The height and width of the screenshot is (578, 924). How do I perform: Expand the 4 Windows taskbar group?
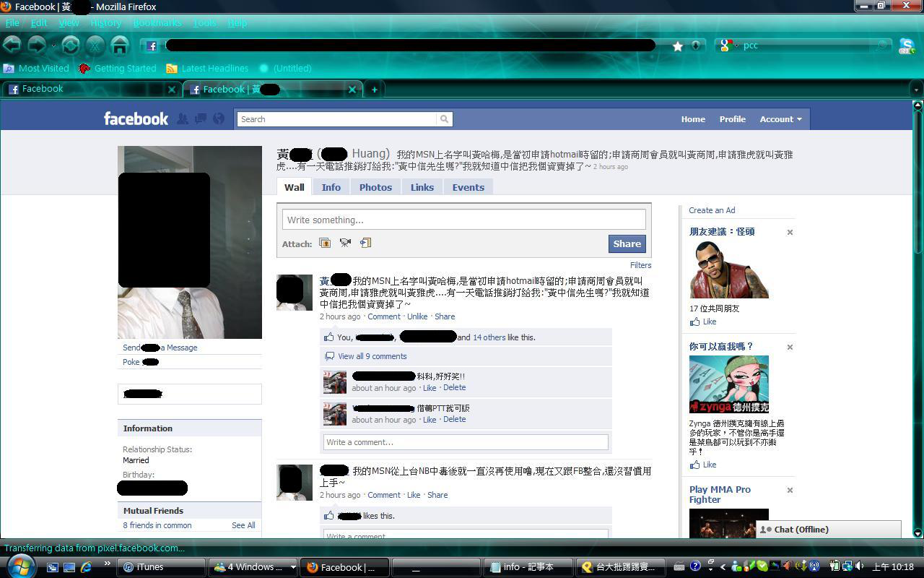click(x=293, y=567)
